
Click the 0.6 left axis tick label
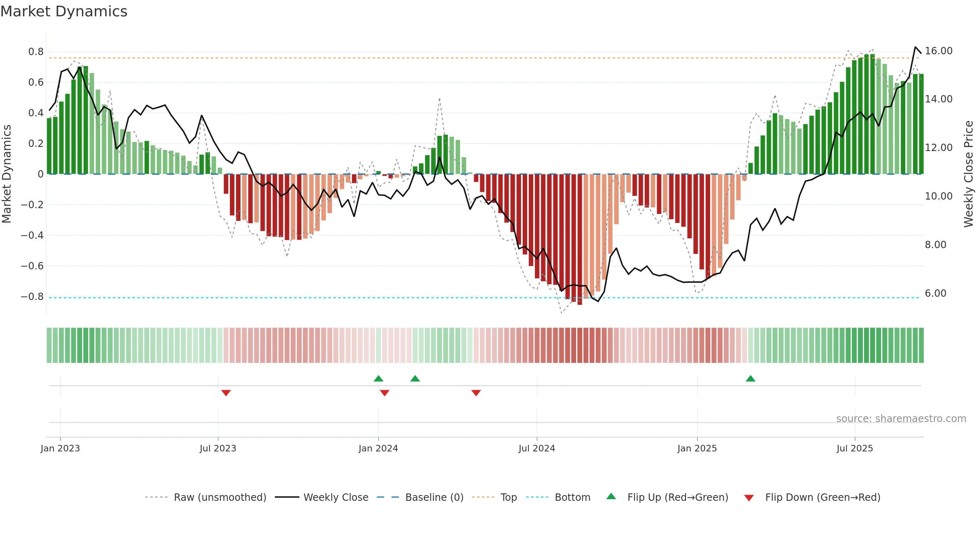(x=36, y=82)
